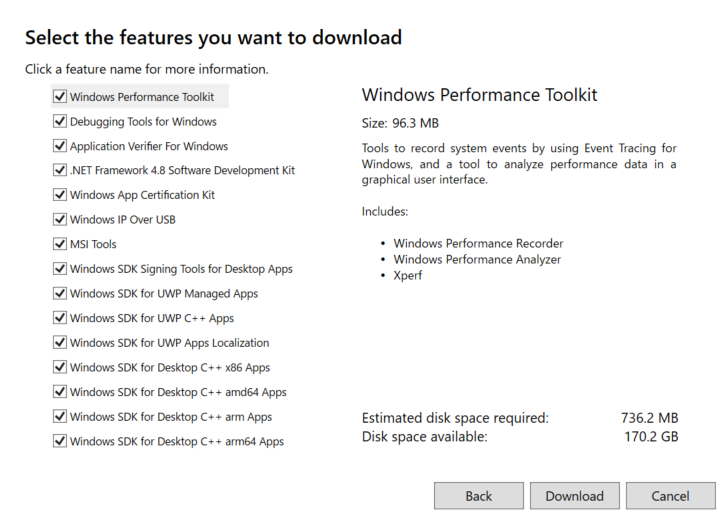Uncheck Desktop C++ arm Apps checkbox

coord(60,417)
